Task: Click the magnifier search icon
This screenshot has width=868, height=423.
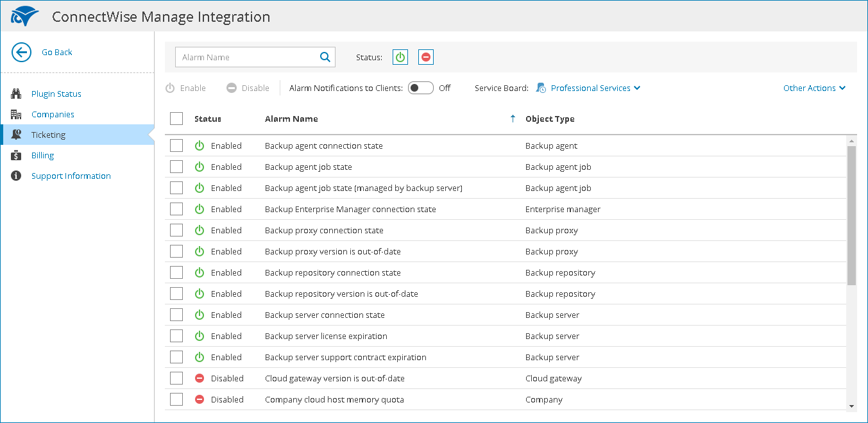Action: (x=325, y=57)
